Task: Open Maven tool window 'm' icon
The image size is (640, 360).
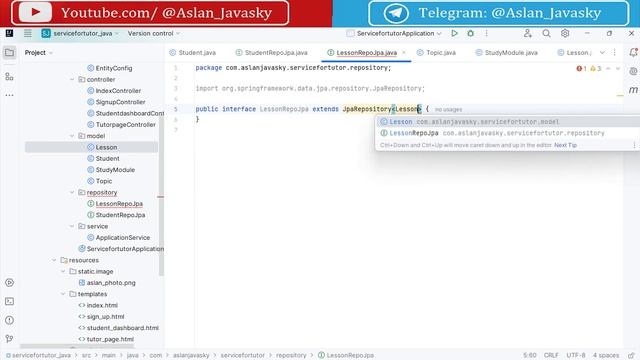Action: 633,90
